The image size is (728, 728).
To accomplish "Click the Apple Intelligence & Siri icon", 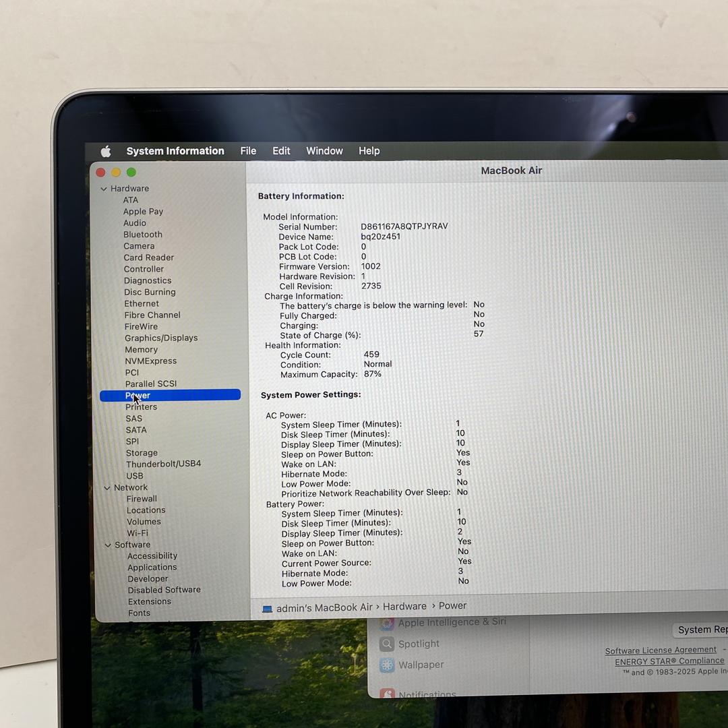I will click(387, 624).
